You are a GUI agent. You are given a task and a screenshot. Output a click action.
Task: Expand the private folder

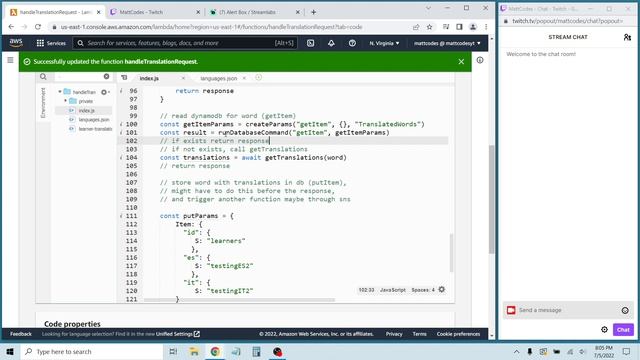point(65,101)
